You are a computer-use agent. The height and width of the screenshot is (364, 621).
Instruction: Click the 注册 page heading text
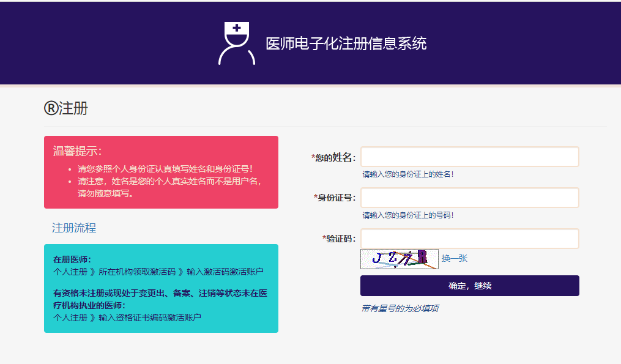tap(73, 109)
